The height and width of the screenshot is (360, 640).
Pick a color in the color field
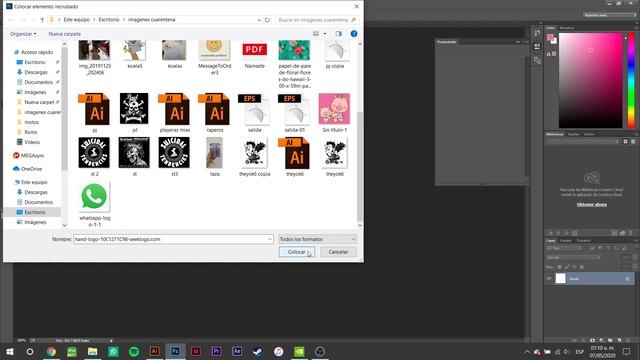pos(591,80)
